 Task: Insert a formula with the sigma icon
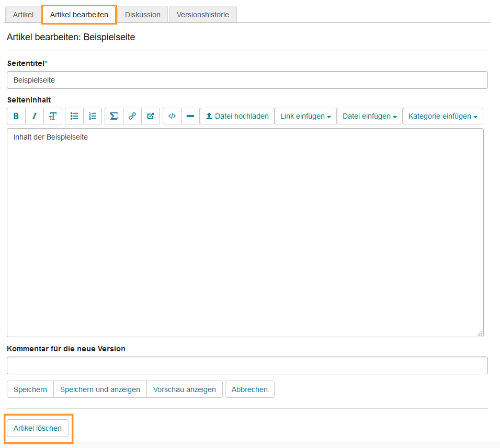tap(114, 116)
